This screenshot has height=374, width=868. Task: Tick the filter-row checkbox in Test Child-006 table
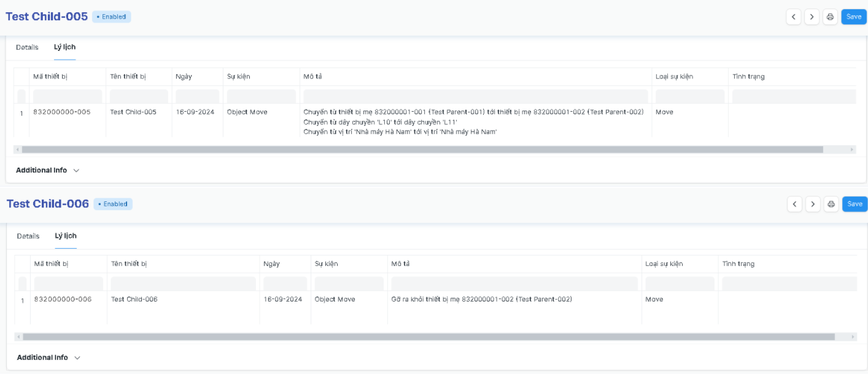[23, 284]
